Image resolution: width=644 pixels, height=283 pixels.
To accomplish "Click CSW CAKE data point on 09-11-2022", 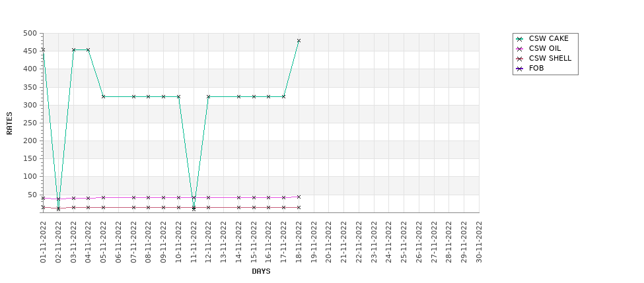I will (x=163, y=96).
